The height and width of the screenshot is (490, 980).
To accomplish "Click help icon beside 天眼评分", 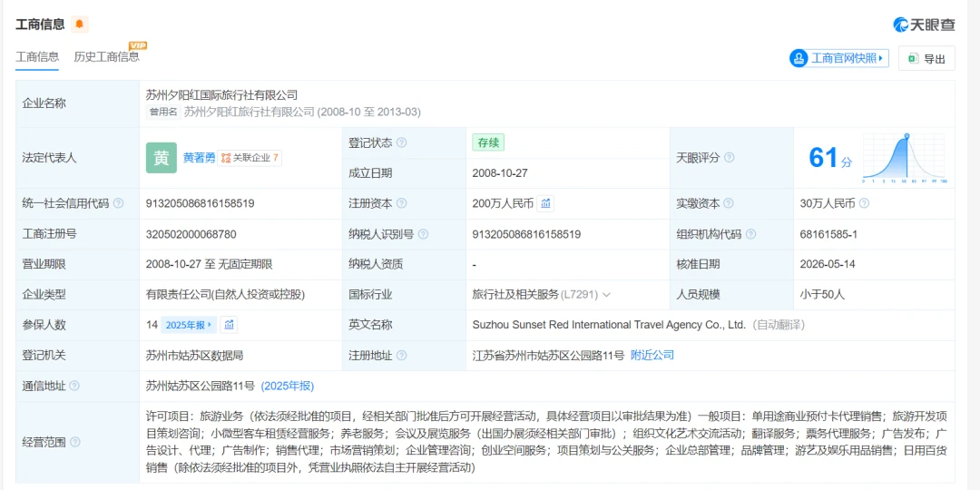I will pyautogui.click(x=729, y=158).
